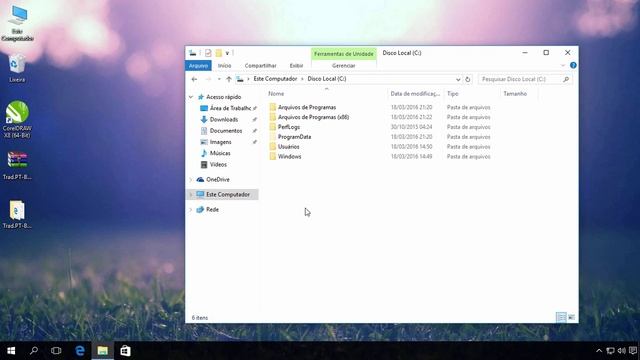Open Documentos in the navigation pane
Viewport: 640px width, 360px height.
tap(226, 131)
